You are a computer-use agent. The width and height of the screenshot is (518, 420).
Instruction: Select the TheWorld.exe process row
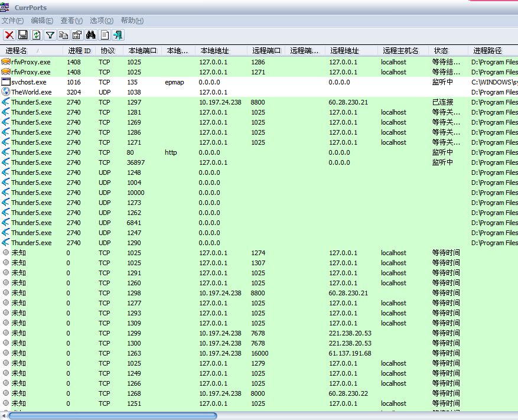click(31, 92)
